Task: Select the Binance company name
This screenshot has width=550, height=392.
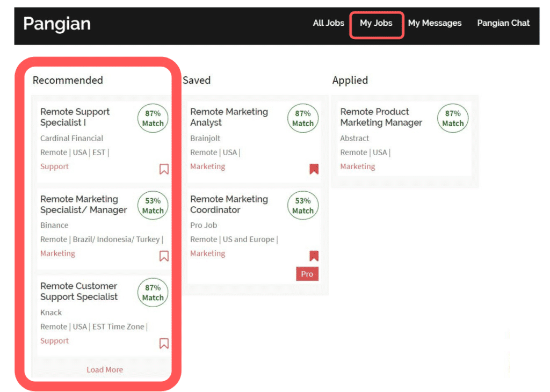Action: tap(54, 225)
